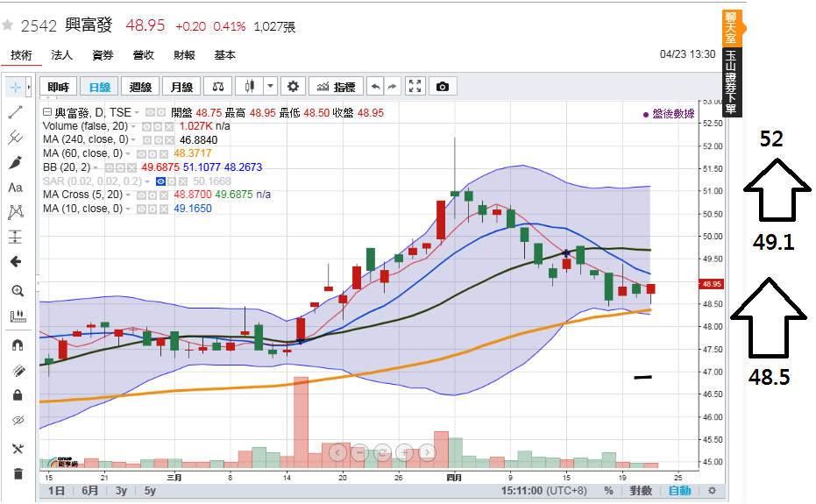Toggle hide all drawings eye icon
The width and height of the screenshot is (816, 504).
tap(18, 420)
